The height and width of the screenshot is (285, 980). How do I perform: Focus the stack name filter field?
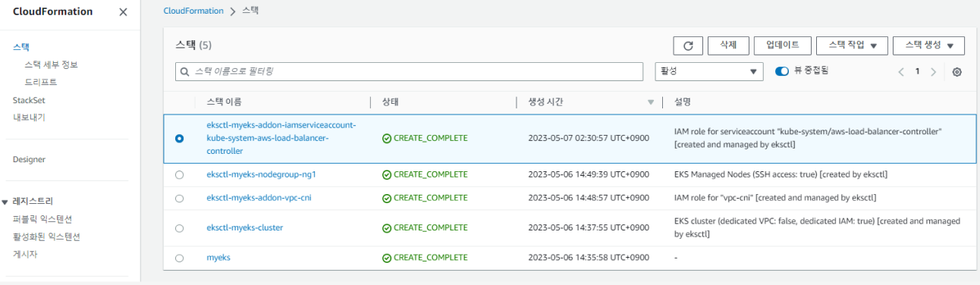point(410,71)
